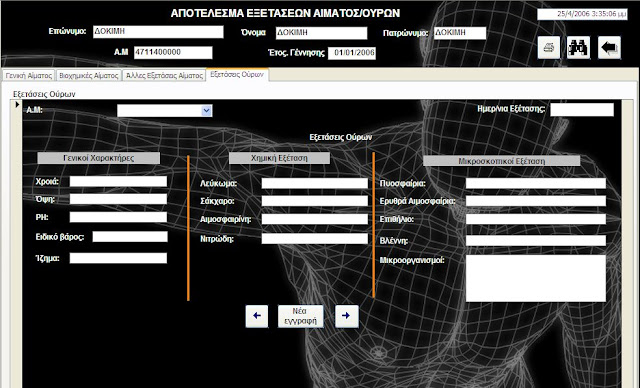Click the Ίζημα input field

click(x=118, y=258)
